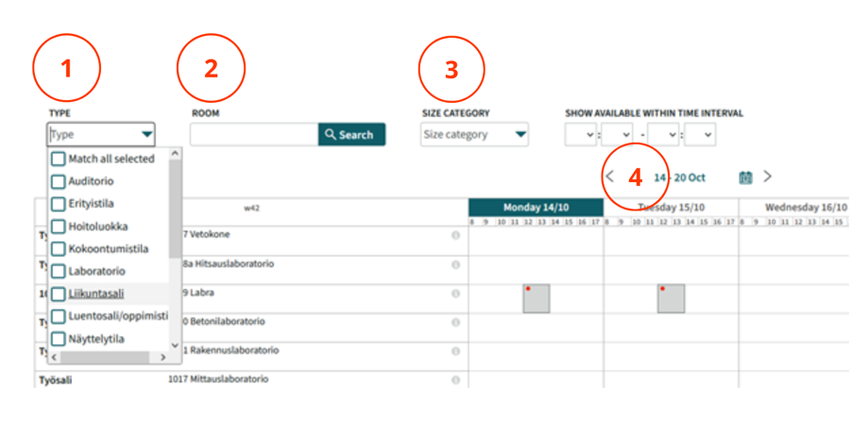Enable Match all selected checkbox
Viewport: 868px width, 421px height.
(59, 159)
